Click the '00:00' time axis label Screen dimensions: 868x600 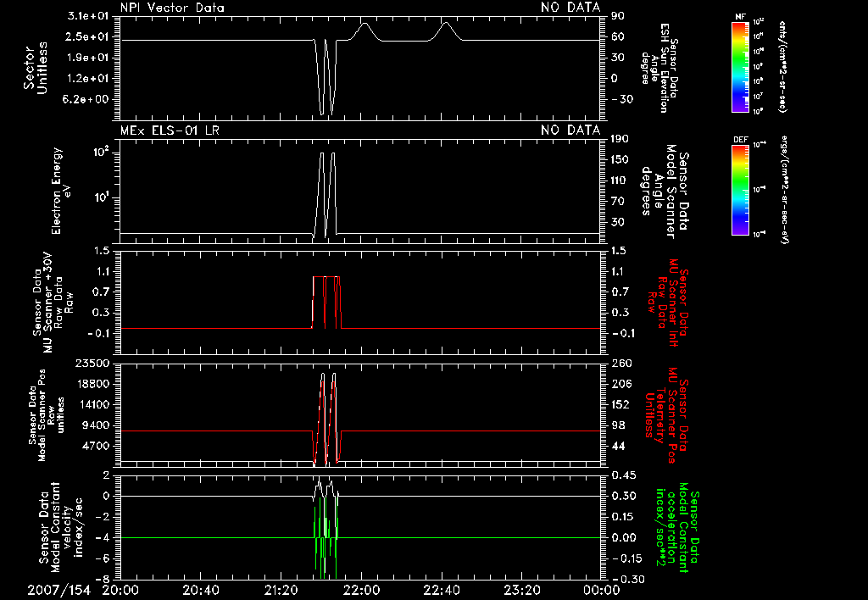[601, 591]
